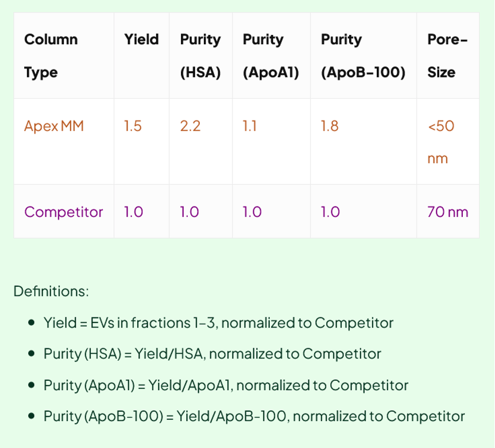
Task: Select the 1.1 ApoA1 purity cell
Action: pos(250,126)
